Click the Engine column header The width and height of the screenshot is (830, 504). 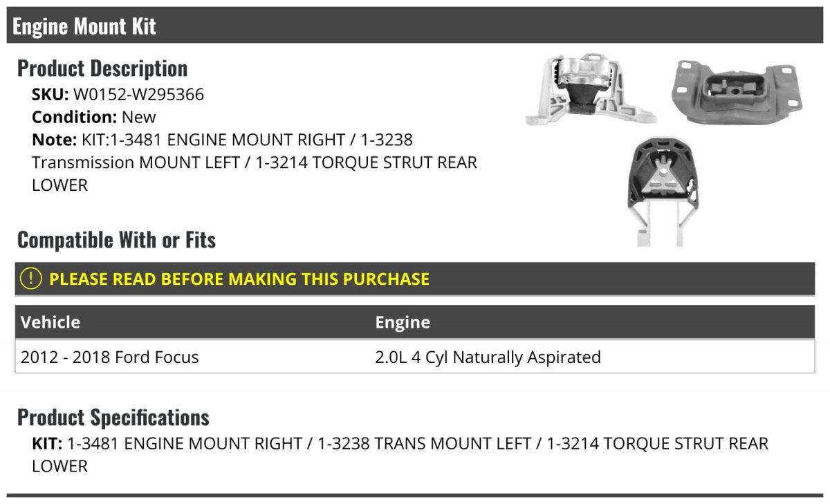(403, 322)
